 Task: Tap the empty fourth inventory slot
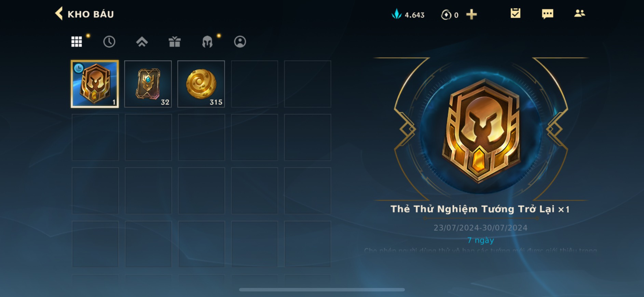point(255,84)
